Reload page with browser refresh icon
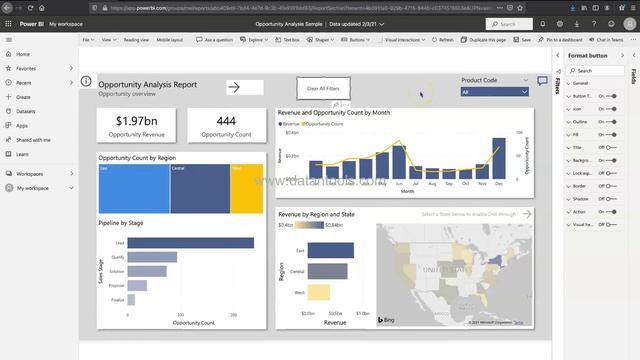The image size is (640, 360). click(x=30, y=8)
